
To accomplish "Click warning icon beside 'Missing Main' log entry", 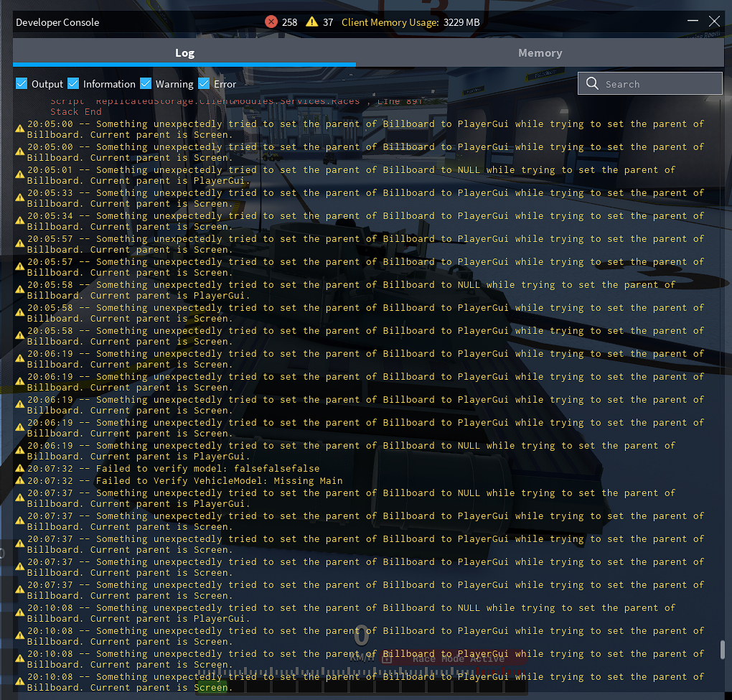I will (x=20, y=480).
